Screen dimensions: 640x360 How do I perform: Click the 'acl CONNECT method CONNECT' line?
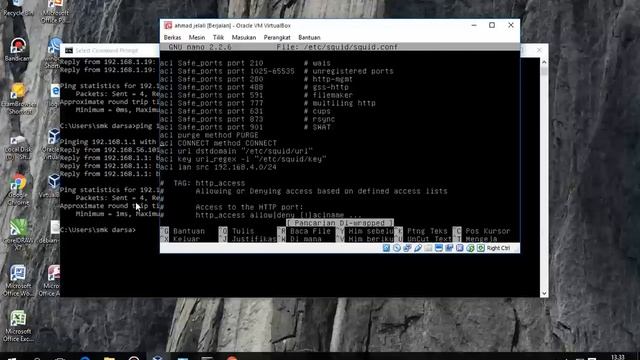218,143
